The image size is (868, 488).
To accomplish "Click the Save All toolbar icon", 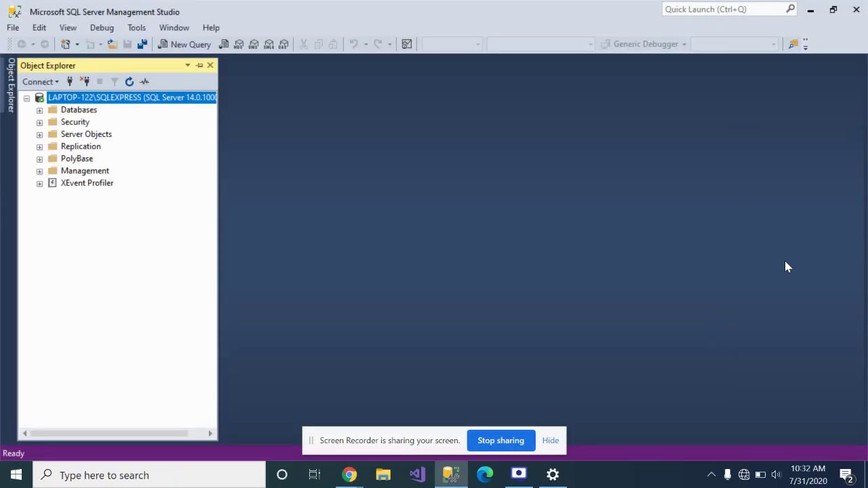I will [x=142, y=44].
